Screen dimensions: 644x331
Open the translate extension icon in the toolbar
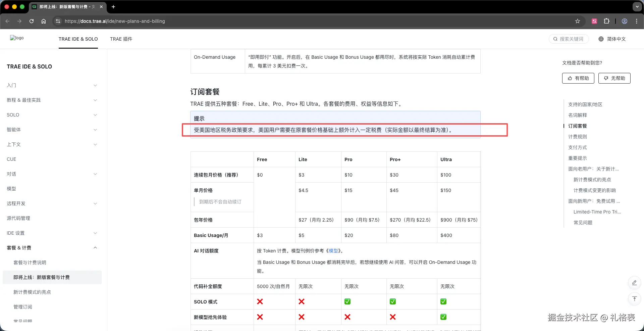coord(594,21)
